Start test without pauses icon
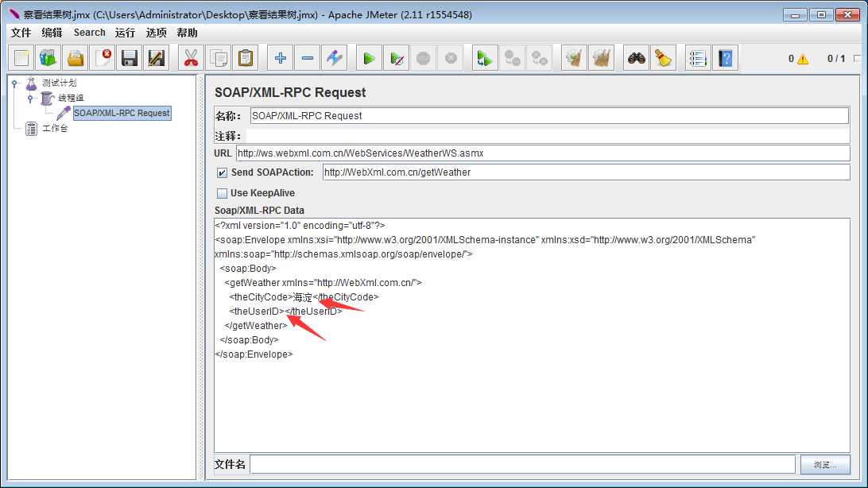The image size is (868, 488). 397,57
